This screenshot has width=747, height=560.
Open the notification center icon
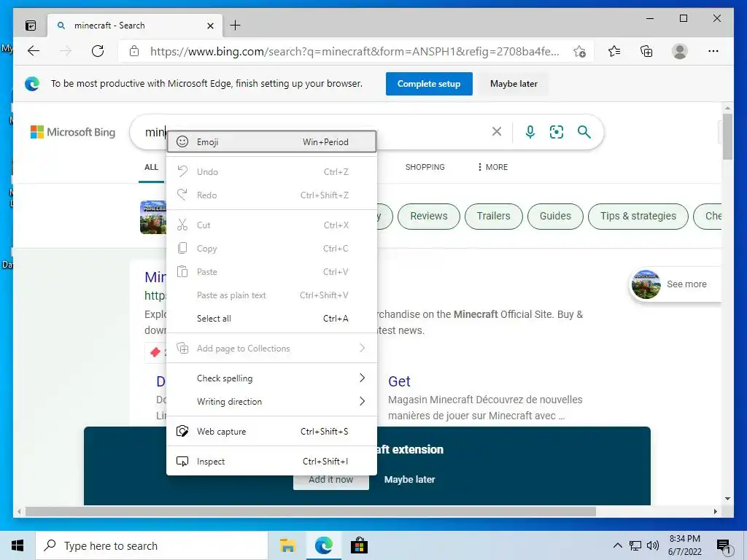pyautogui.click(x=724, y=547)
